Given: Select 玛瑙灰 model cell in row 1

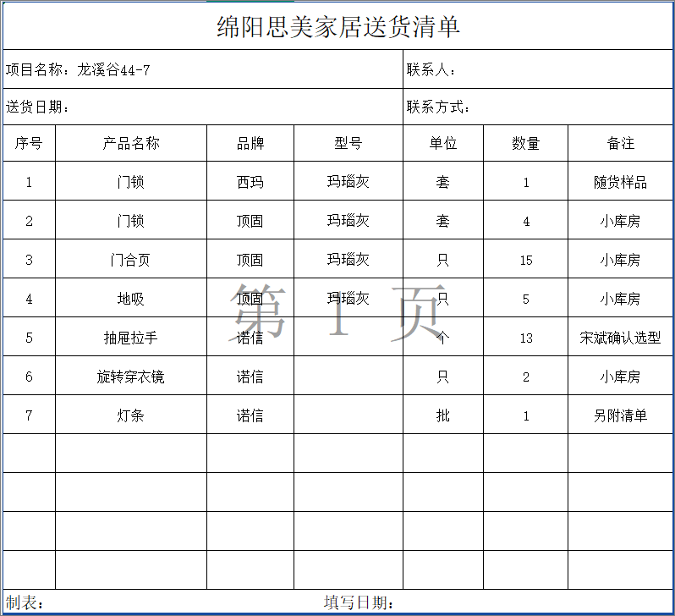Looking at the screenshot, I should pos(348,181).
